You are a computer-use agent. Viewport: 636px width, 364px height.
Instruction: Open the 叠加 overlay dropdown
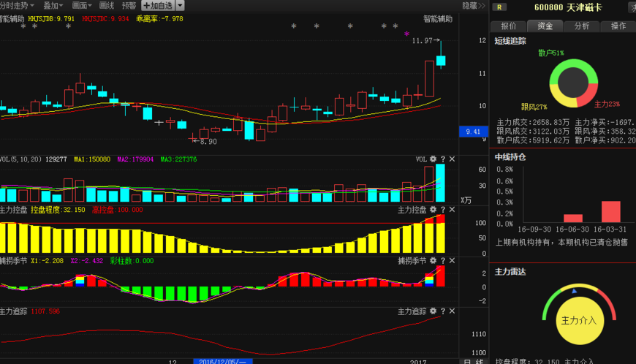(53, 6)
